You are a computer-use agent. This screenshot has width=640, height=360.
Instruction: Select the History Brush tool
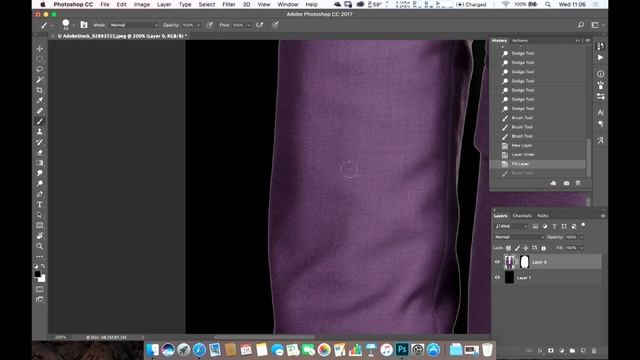click(x=40, y=142)
